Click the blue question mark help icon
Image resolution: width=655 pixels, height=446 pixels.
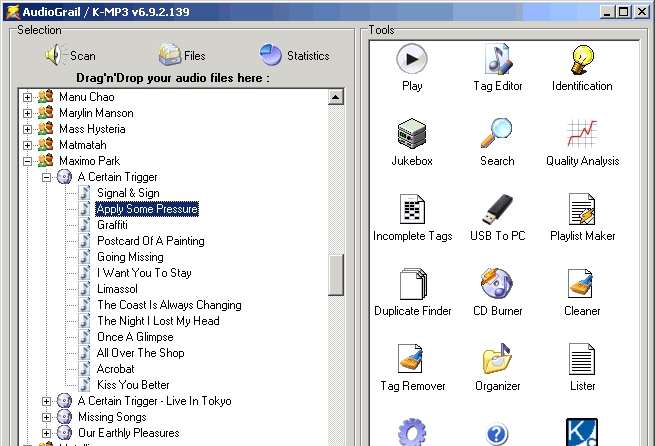[497, 433]
